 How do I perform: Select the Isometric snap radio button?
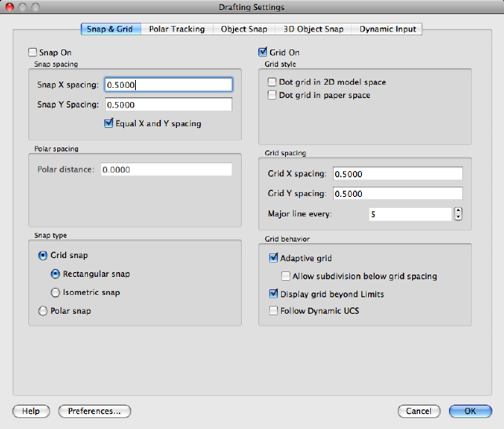[x=55, y=293]
